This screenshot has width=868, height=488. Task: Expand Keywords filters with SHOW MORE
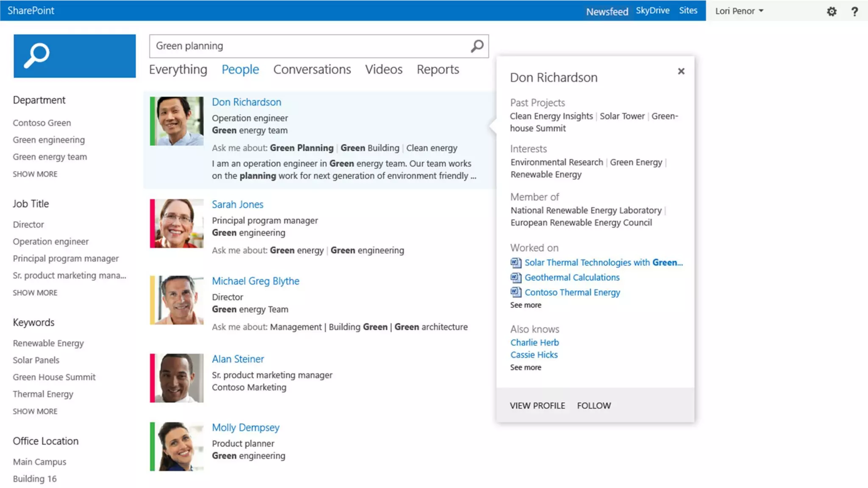point(35,411)
